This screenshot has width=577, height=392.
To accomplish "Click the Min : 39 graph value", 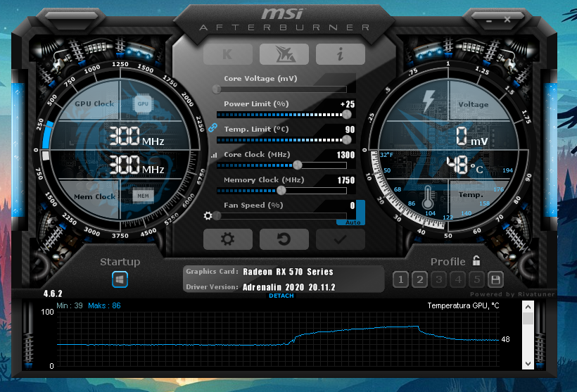I will tap(70, 305).
